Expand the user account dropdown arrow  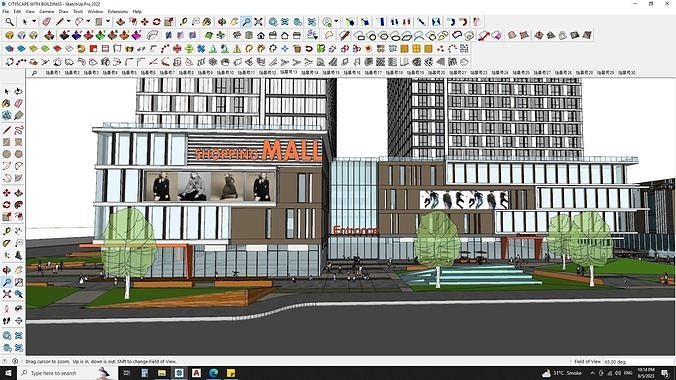pos(336,22)
